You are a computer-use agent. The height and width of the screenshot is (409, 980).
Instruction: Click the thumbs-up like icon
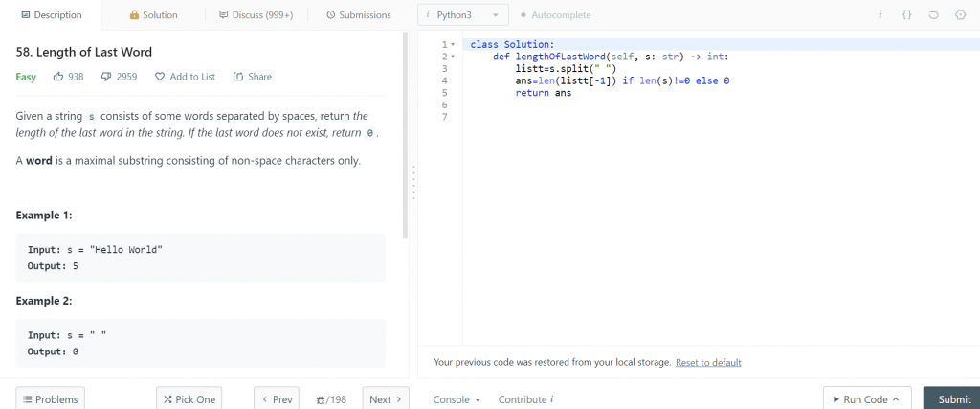pos(58,77)
